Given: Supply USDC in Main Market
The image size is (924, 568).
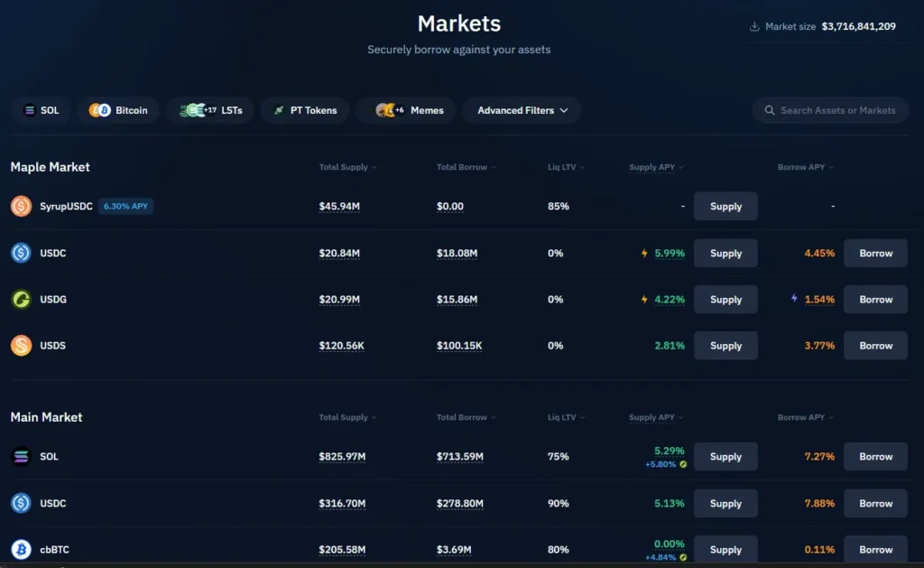Looking at the screenshot, I should tap(725, 503).
